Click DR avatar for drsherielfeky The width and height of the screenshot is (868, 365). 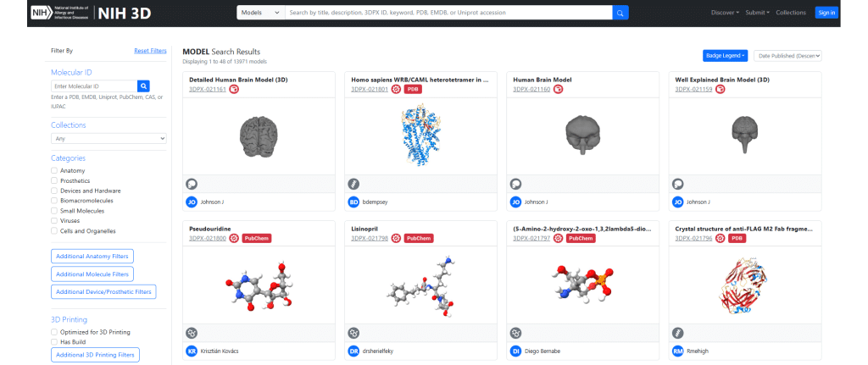[353, 351]
